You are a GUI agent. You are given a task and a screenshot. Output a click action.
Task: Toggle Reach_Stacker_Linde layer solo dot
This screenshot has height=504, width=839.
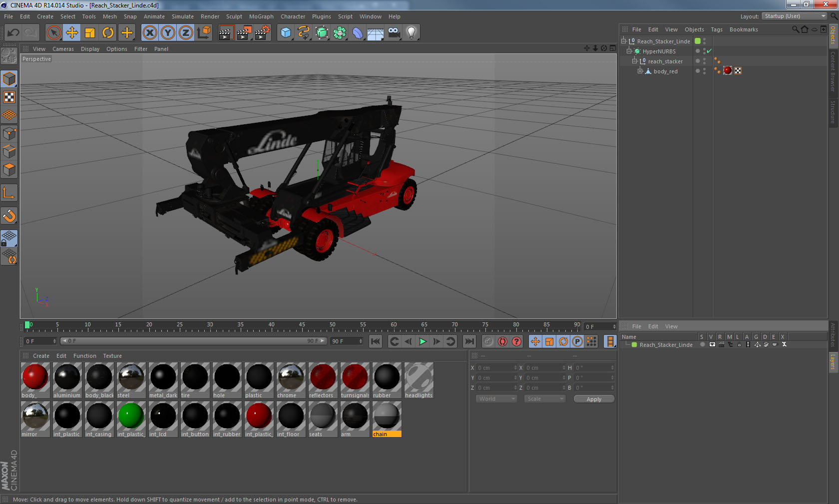(x=702, y=344)
